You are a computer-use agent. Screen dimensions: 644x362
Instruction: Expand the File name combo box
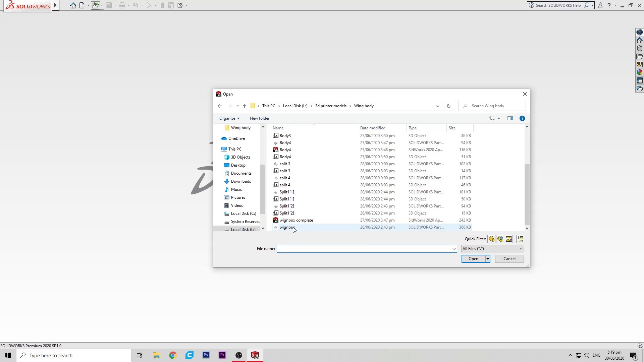pyautogui.click(x=454, y=249)
